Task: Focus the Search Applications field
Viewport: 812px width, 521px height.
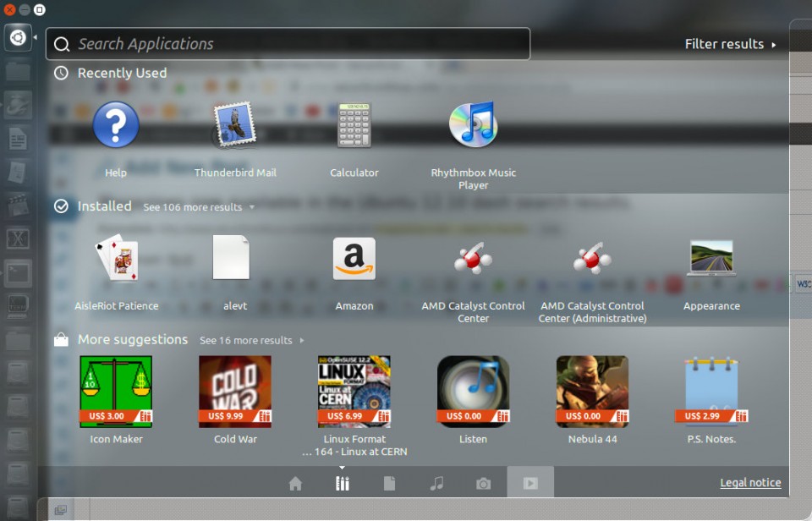Action: pyautogui.click(x=288, y=44)
